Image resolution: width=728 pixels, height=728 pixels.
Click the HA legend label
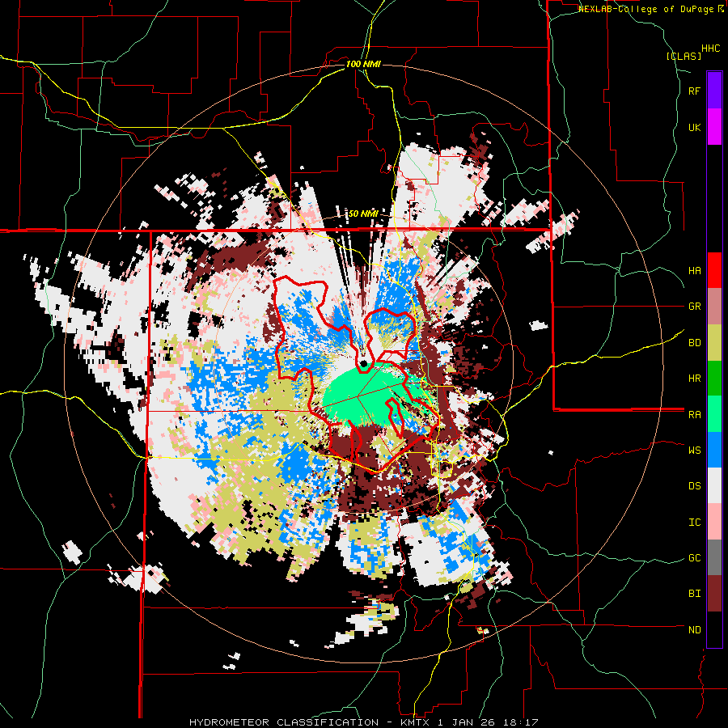tap(694, 271)
